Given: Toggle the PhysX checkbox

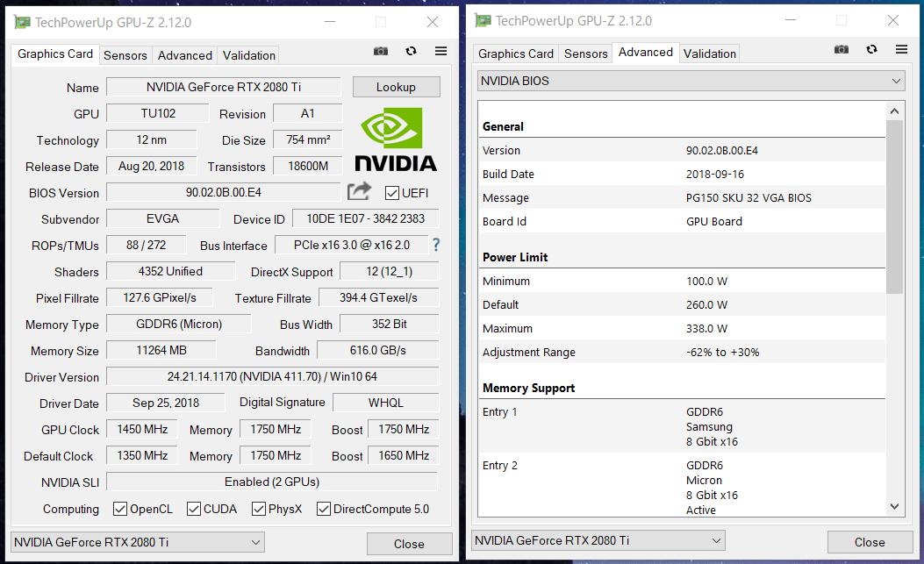Looking at the screenshot, I should coord(259,509).
